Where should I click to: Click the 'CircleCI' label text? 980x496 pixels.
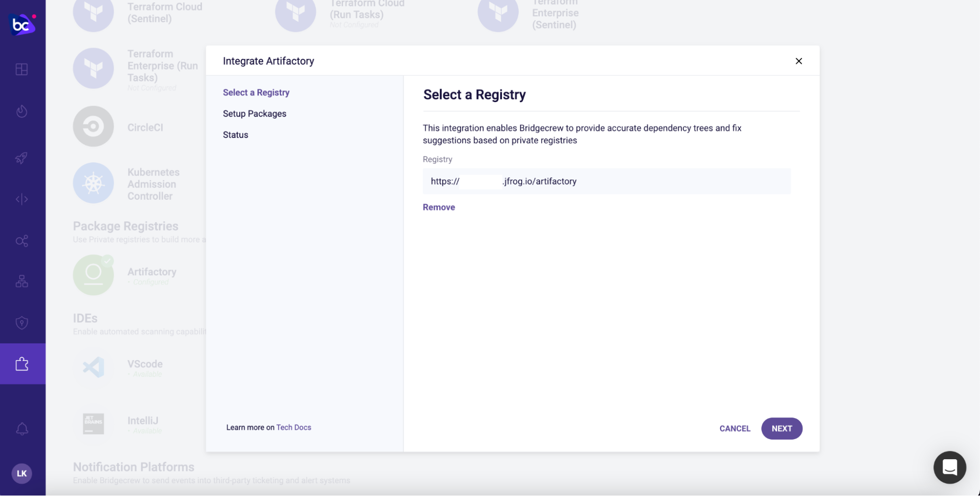click(x=145, y=127)
